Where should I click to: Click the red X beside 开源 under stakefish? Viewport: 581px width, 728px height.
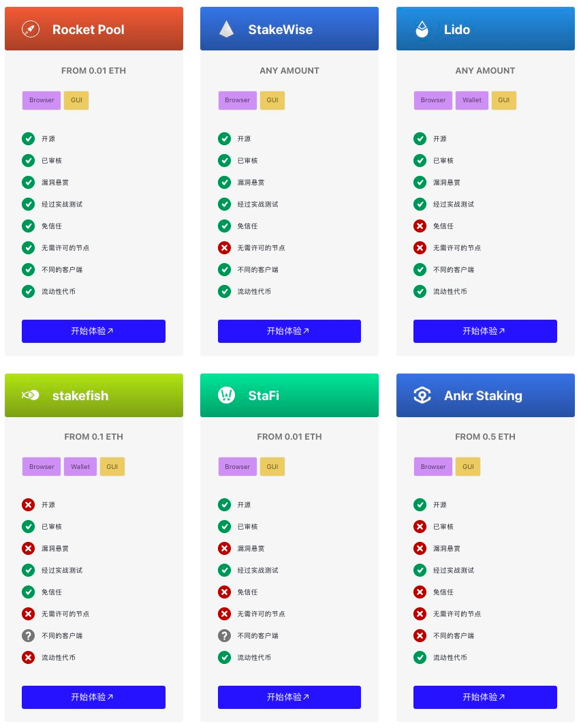click(x=29, y=504)
